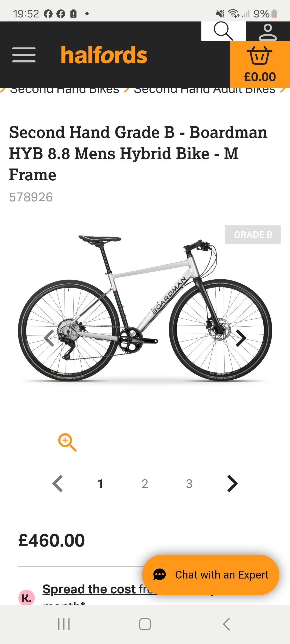Go to previous page of image thumbnails
Screen dimensions: 290x644
[57, 484]
